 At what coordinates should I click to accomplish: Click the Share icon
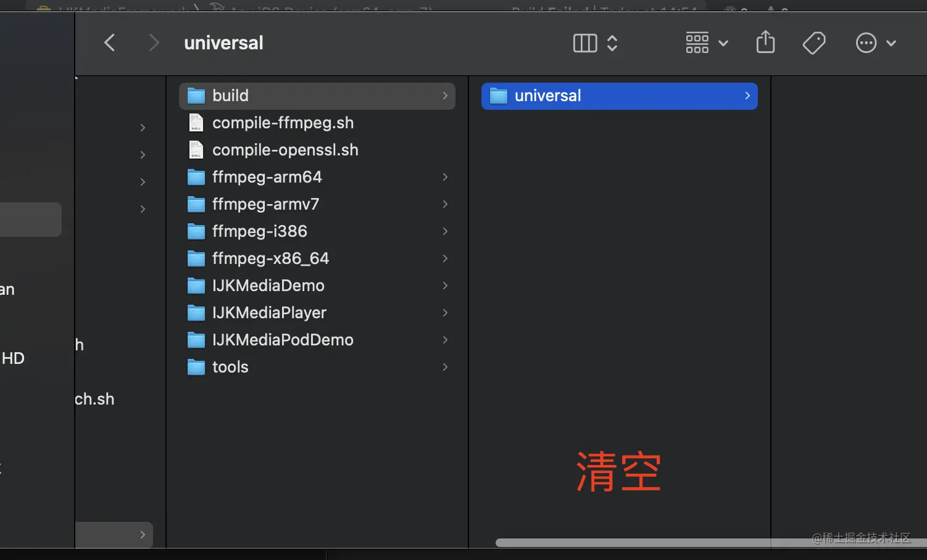click(x=765, y=42)
